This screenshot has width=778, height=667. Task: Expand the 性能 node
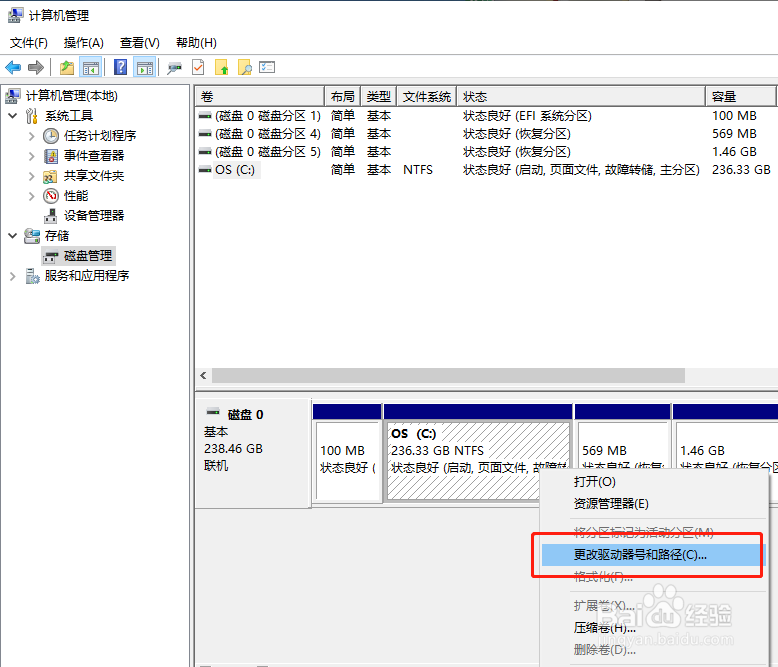pos(32,196)
